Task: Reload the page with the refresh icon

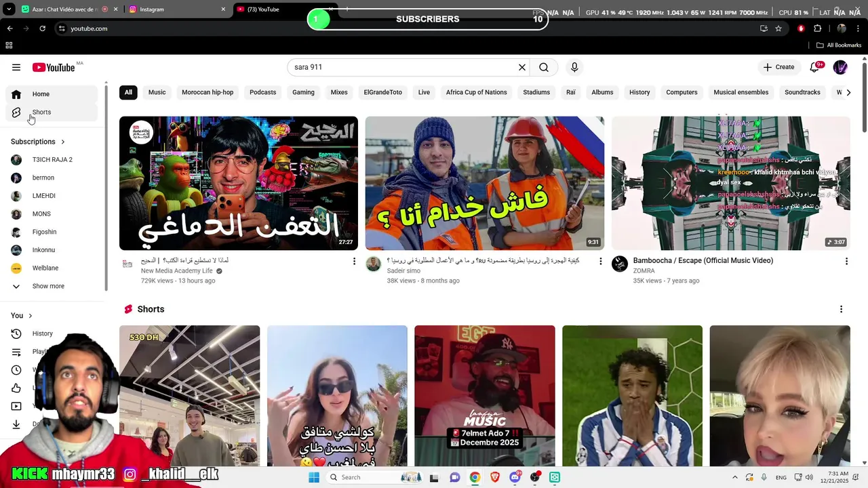Action: [x=42, y=28]
